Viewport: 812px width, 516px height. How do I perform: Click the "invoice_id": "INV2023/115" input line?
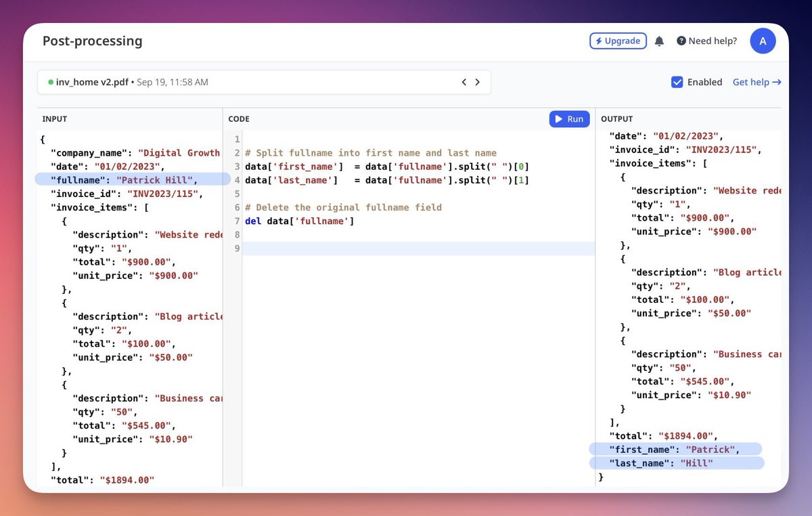pos(127,194)
